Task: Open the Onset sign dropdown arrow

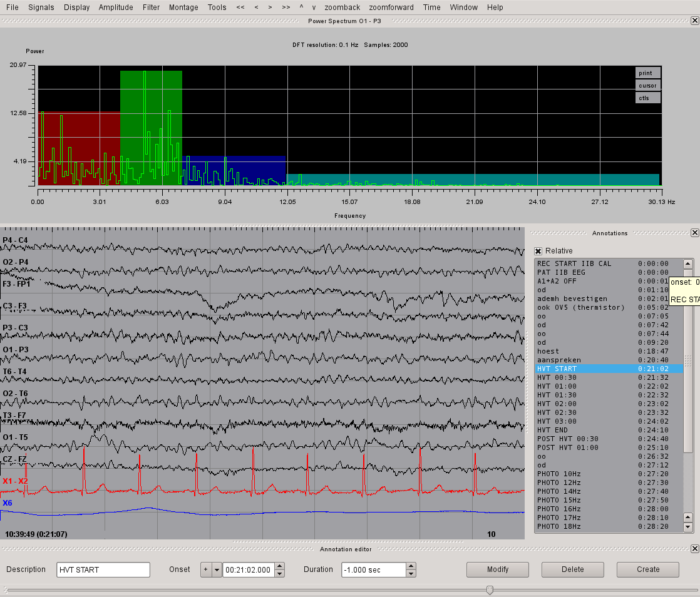Action: pos(217,569)
